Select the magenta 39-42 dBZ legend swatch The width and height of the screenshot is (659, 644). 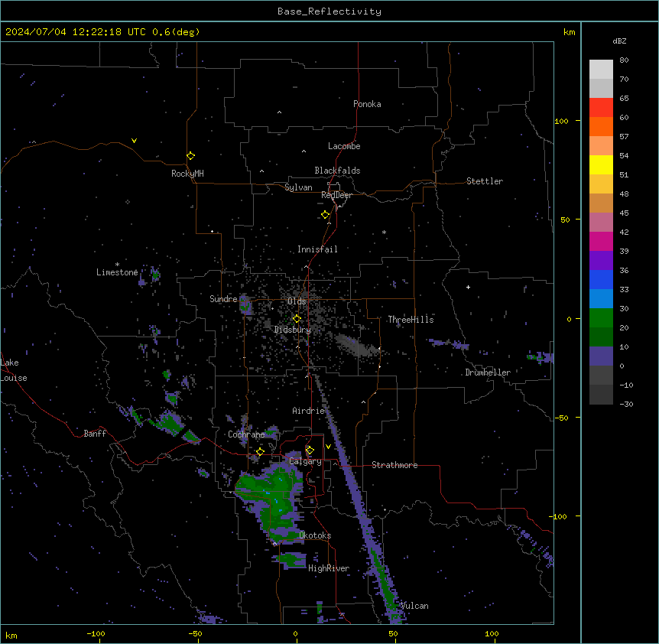pos(601,241)
